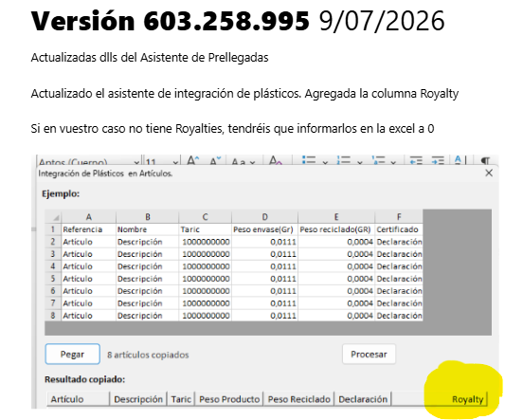Click the bullet list icon

[309, 160]
